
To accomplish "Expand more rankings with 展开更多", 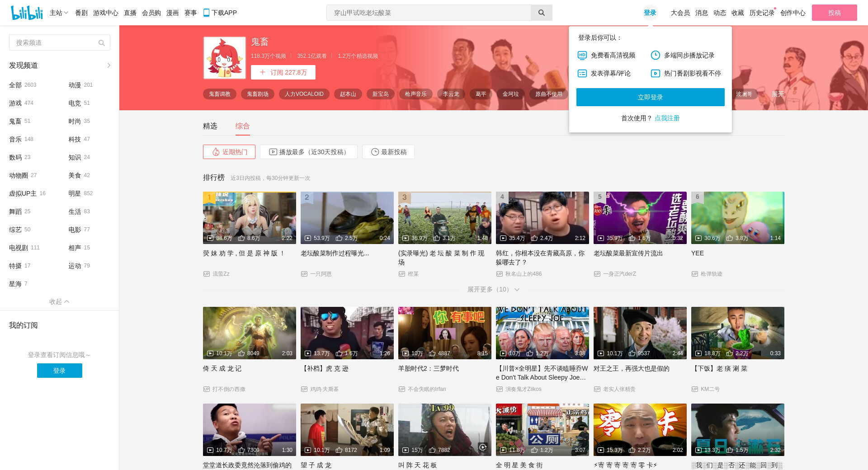I will [x=493, y=289].
